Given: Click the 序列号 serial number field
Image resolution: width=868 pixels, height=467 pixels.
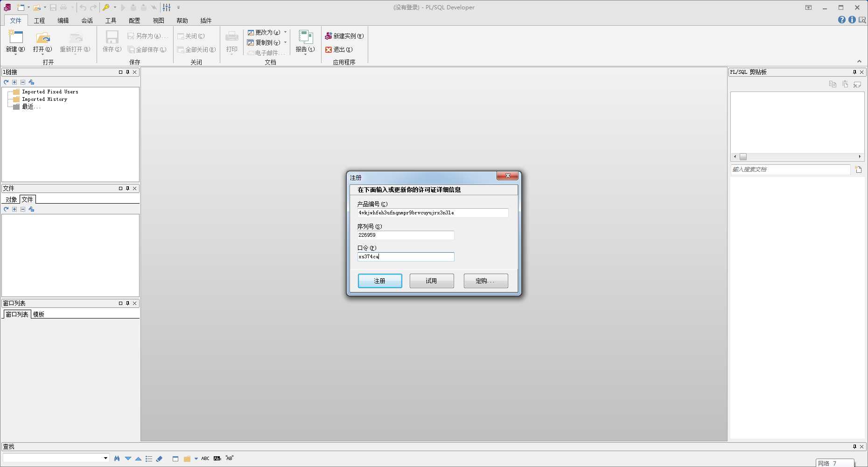Looking at the screenshot, I should coord(406,235).
